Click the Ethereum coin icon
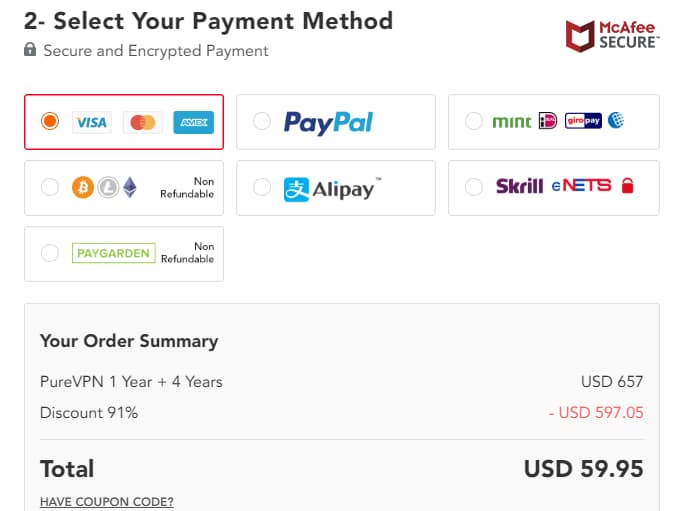 click(129, 187)
